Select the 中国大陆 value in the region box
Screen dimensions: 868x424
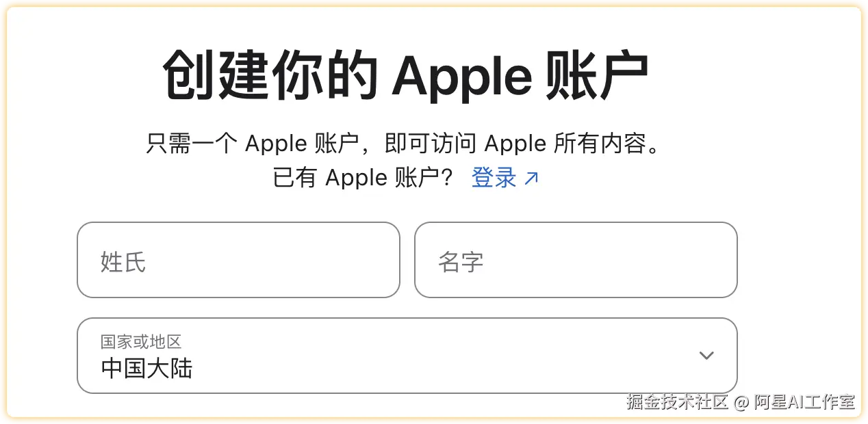[146, 369]
